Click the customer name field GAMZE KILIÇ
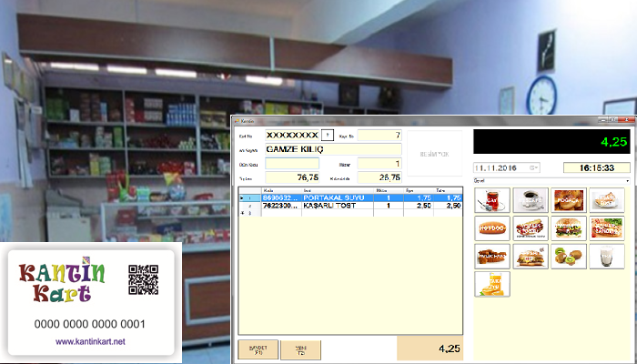Screen dimensions: 637x364 (x=332, y=149)
